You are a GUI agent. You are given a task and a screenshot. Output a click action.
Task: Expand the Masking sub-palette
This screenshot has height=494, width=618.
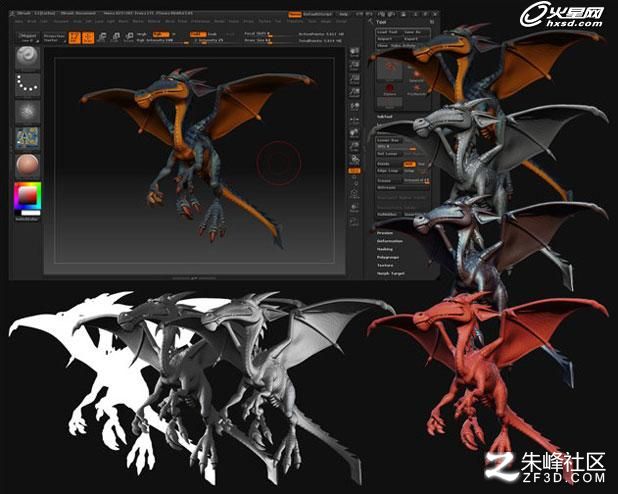point(385,249)
